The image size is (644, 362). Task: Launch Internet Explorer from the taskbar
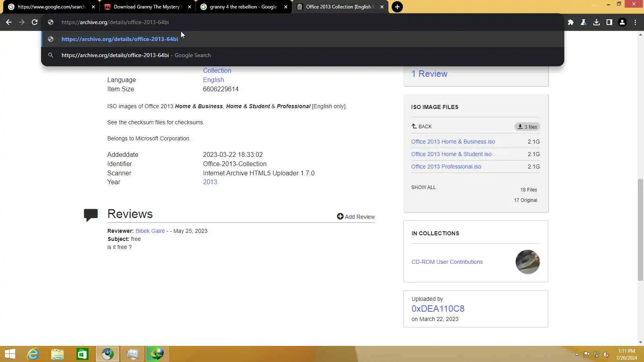(x=33, y=354)
